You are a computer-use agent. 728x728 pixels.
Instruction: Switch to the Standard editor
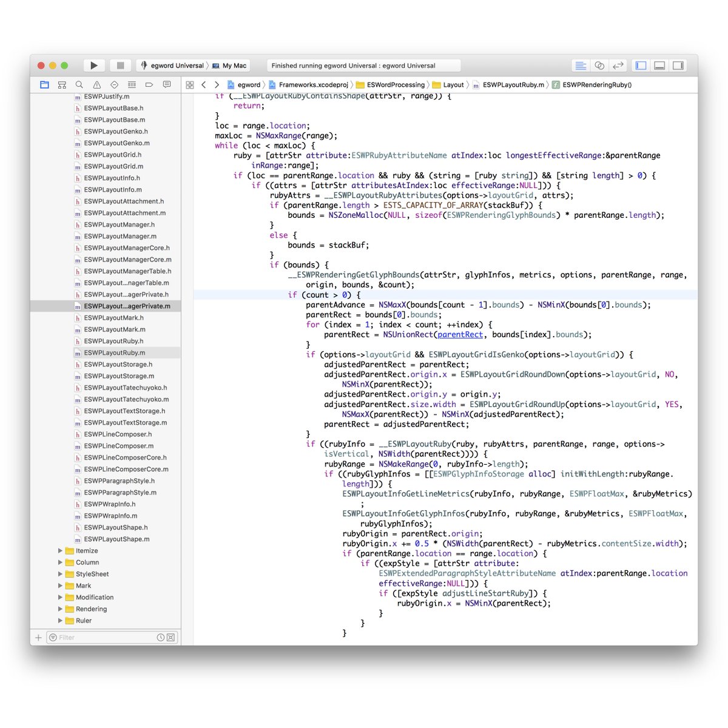581,66
